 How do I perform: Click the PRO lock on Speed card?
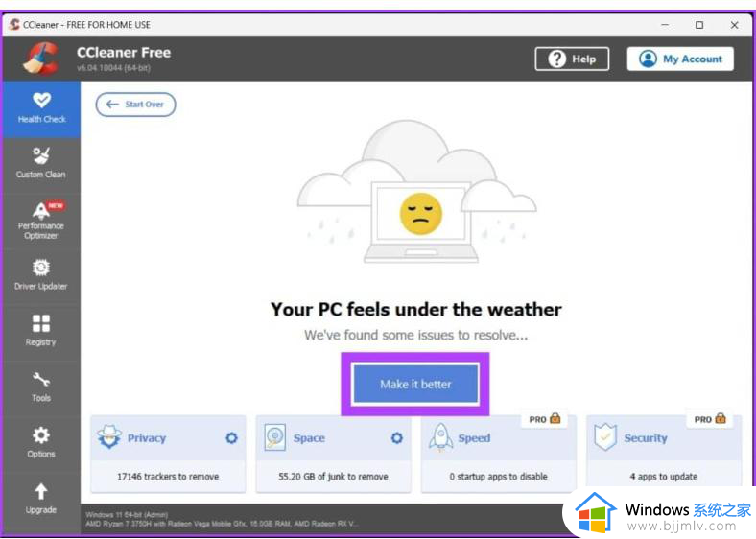point(555,418)
